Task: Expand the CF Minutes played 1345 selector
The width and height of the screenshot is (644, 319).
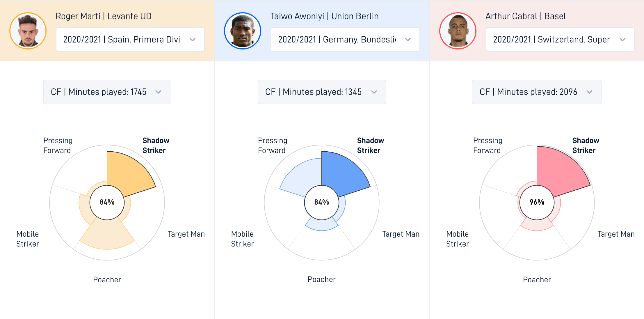Action: (322, 92)
